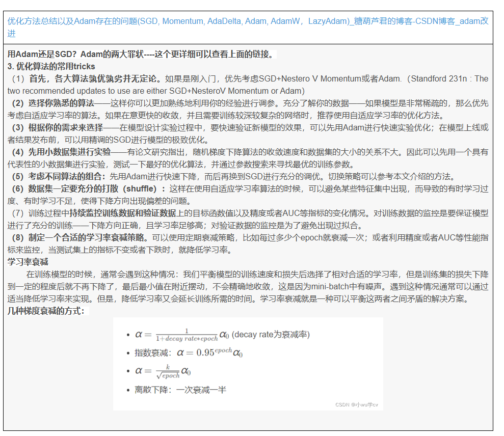This screenshot has width=504, height=436.
Task: Open the CSDN optimizer summary blog link
Action: pos(248,28)
